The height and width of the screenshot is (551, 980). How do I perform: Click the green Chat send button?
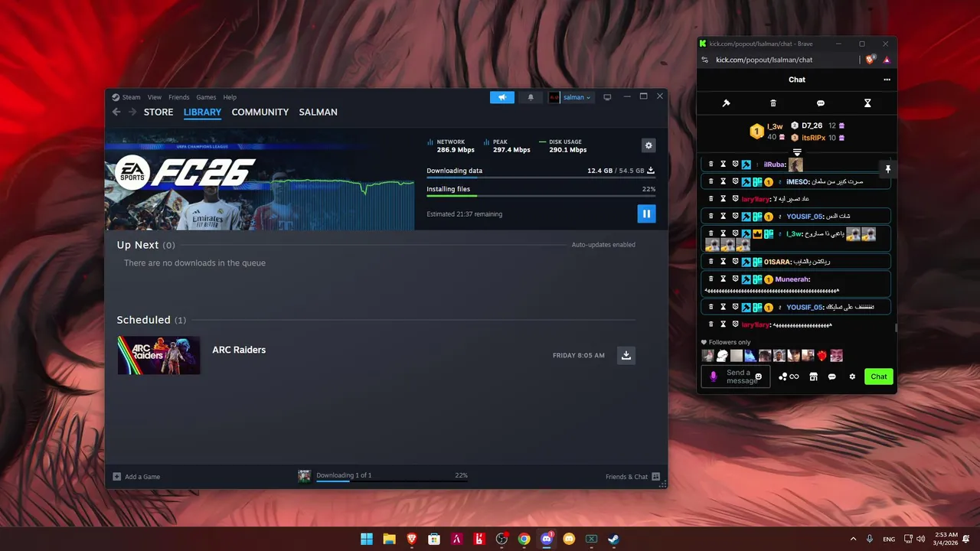point(879,377)
